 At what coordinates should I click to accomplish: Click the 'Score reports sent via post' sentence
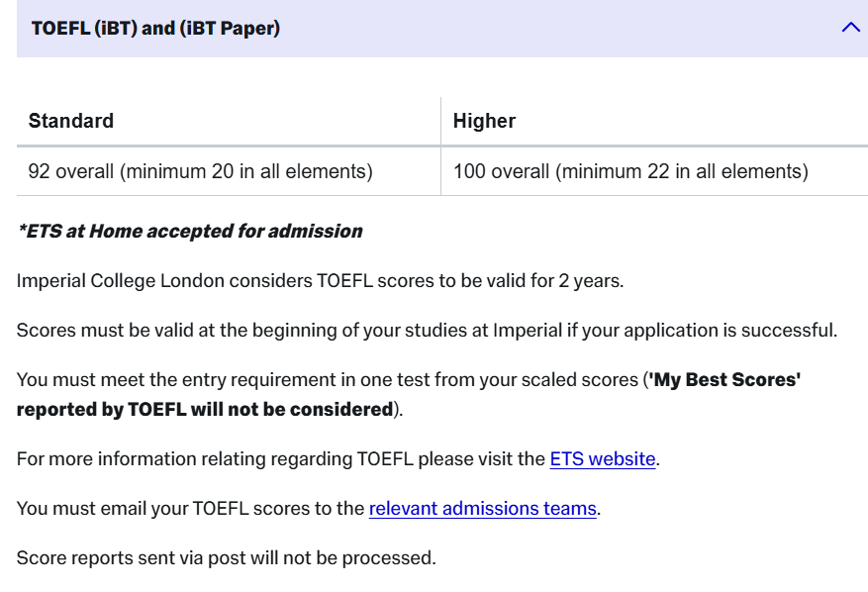pyautogui.click(x=226, y=557)
